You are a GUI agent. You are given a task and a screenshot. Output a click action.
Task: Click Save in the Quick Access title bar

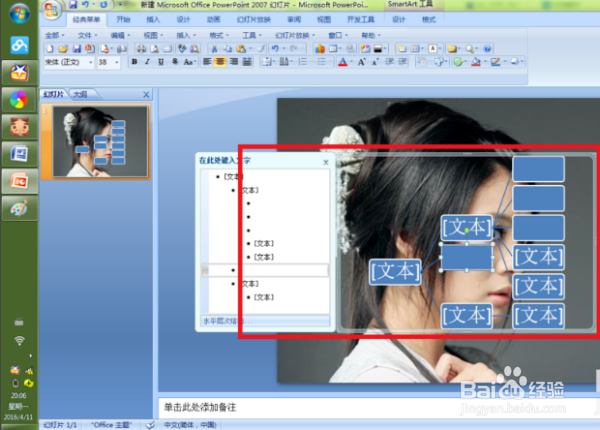[x=73, y=5]
